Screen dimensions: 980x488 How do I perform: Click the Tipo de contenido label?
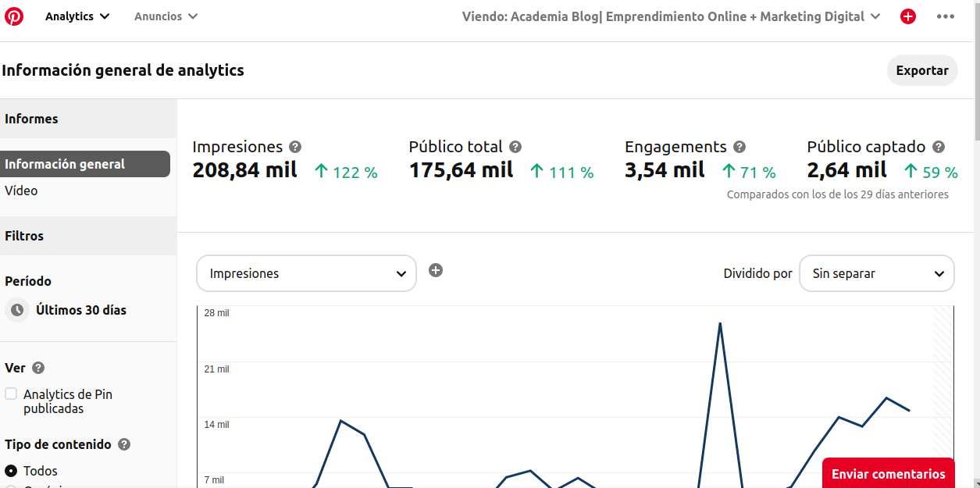click(58, 444)
